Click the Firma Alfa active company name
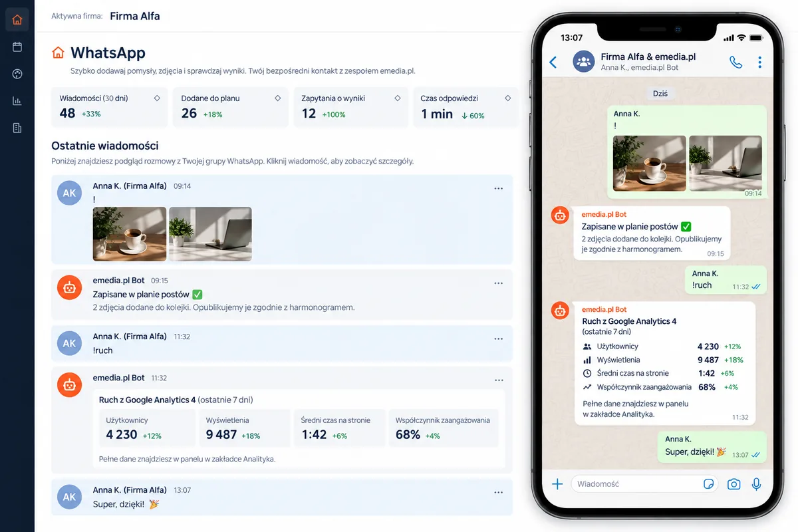This screenshot has height=532, width=798. click(135, 16)
